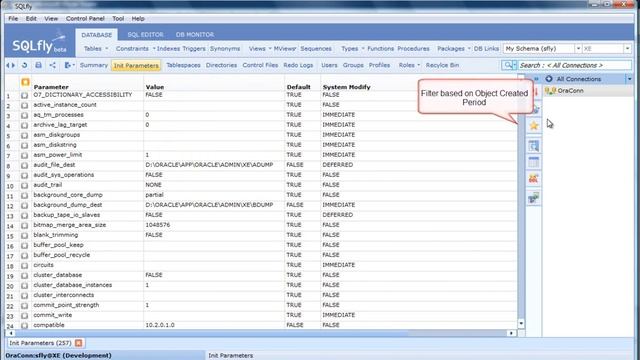
Task: Tick checkbox for bitmap_merge_area_size row
Action: [24, 225]
